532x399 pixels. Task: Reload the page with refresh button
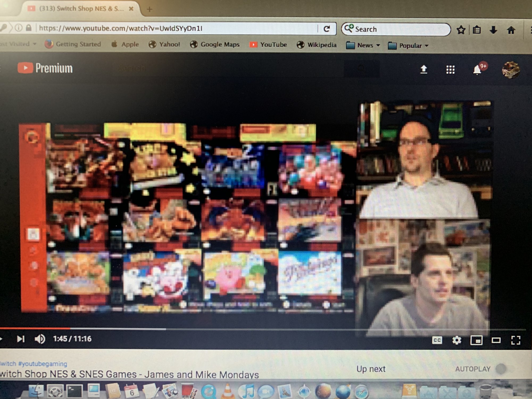click(327, 29)
